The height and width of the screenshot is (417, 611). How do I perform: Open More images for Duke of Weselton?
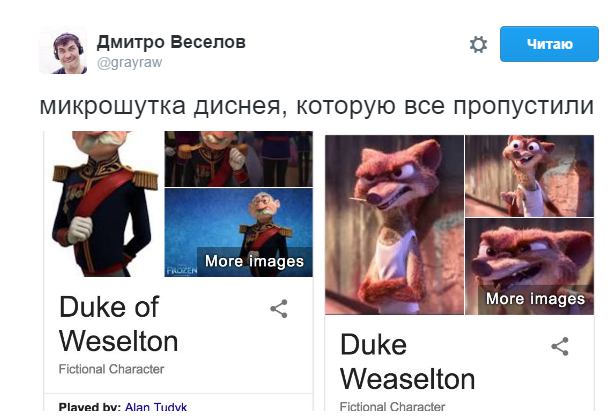click(x=254, y=261)
